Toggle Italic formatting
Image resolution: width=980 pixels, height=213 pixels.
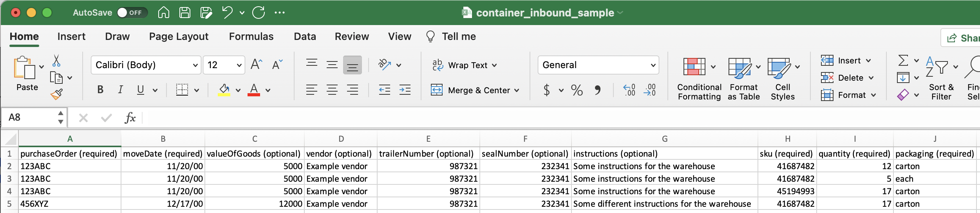pyautogui.click(x=120, y=90)
